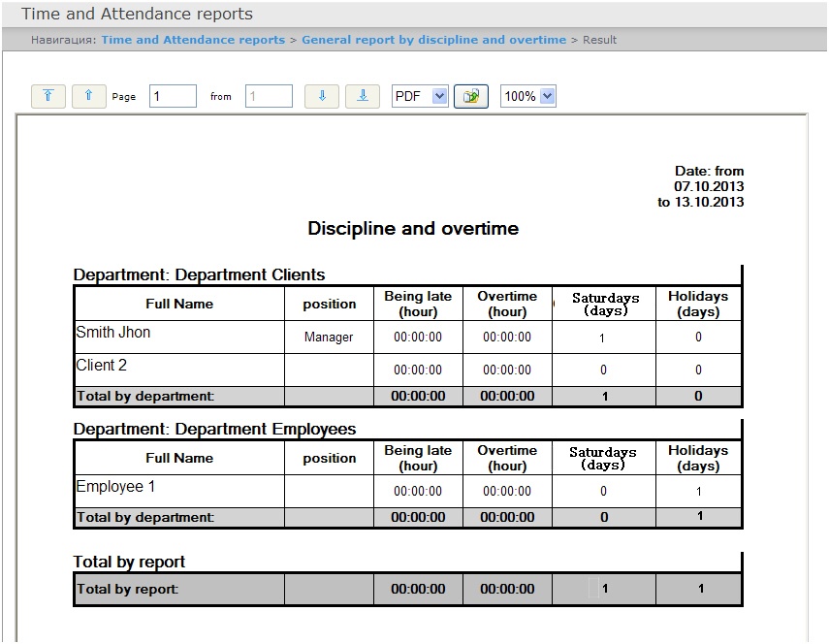Open General report by discipline and overtime link
829x644 pixels.
click(x=433, y=40)
